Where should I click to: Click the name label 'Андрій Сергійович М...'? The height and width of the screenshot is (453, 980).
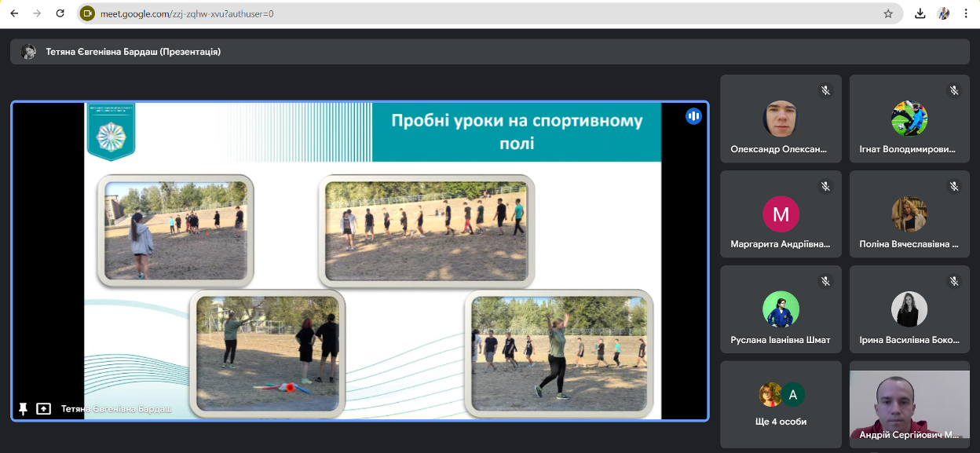coord(909,434)
